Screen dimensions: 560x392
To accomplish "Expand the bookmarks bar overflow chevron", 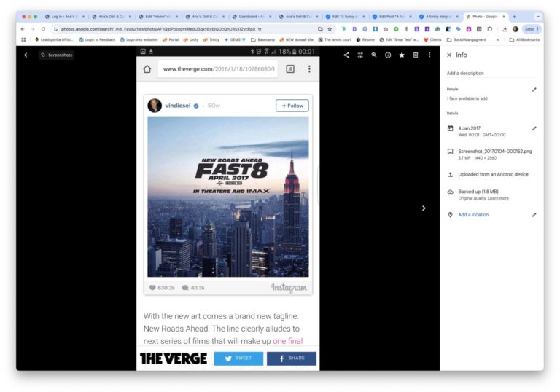I will (x=498, y=39).
